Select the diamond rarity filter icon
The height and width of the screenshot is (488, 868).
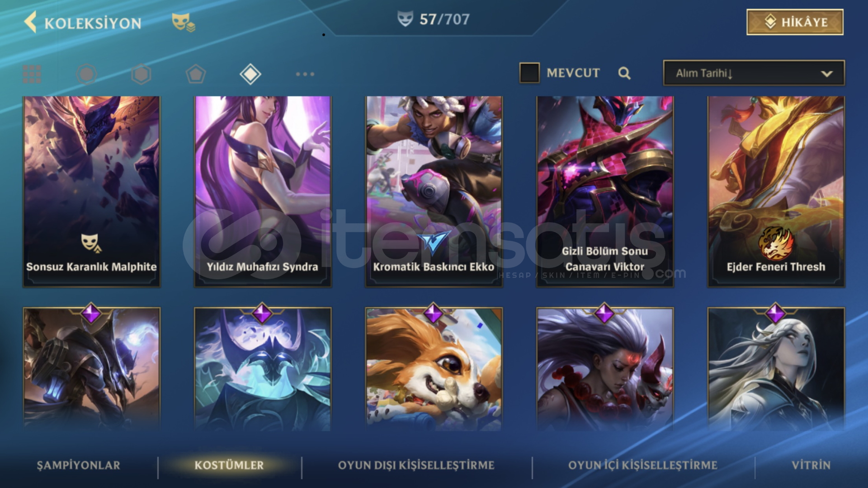(250, 74)
